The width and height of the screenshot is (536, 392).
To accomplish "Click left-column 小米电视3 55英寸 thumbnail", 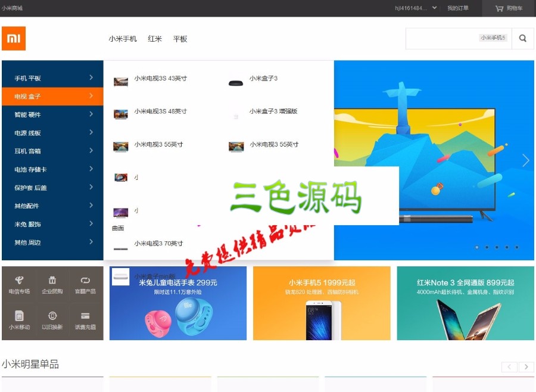I will tap(121, 147).
